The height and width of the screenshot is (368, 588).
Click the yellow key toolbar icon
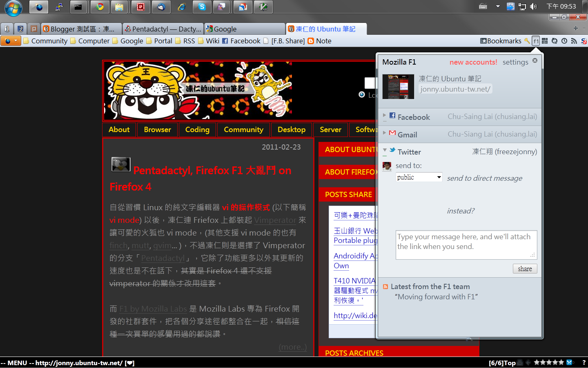(x=527, y=41)
